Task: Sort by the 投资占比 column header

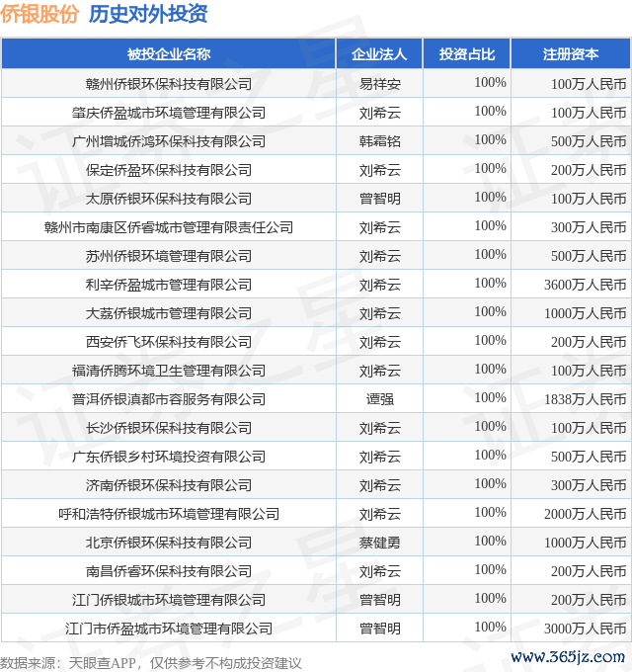Action: pyautogui.click(x=467, y=54)
